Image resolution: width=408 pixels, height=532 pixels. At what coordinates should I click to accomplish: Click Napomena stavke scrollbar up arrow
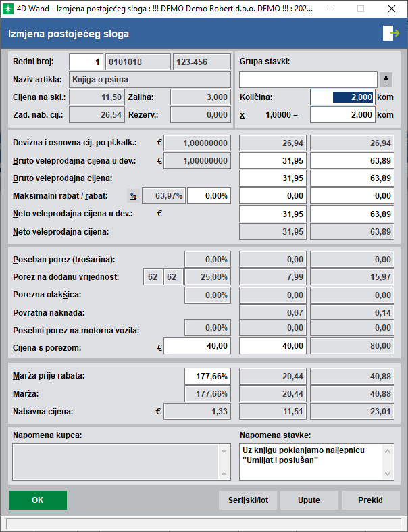point(387,451)
